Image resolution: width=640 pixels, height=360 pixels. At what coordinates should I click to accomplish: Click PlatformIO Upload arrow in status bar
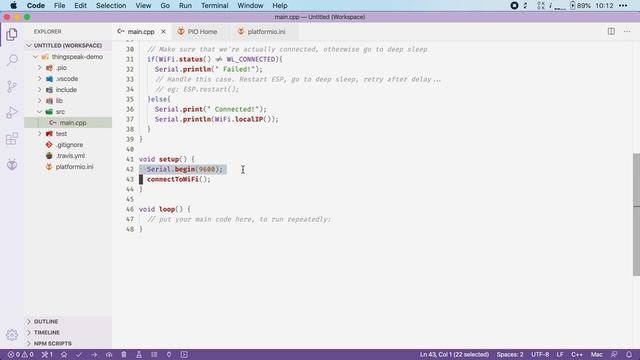(x=94, y=355)
